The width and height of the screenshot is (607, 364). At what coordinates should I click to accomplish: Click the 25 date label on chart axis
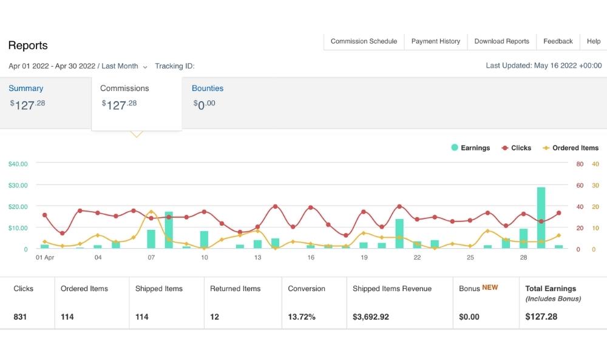[470, 257]
